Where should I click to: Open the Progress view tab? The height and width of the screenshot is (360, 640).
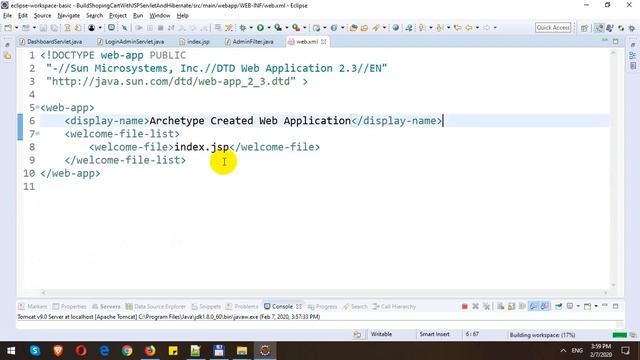322,307
